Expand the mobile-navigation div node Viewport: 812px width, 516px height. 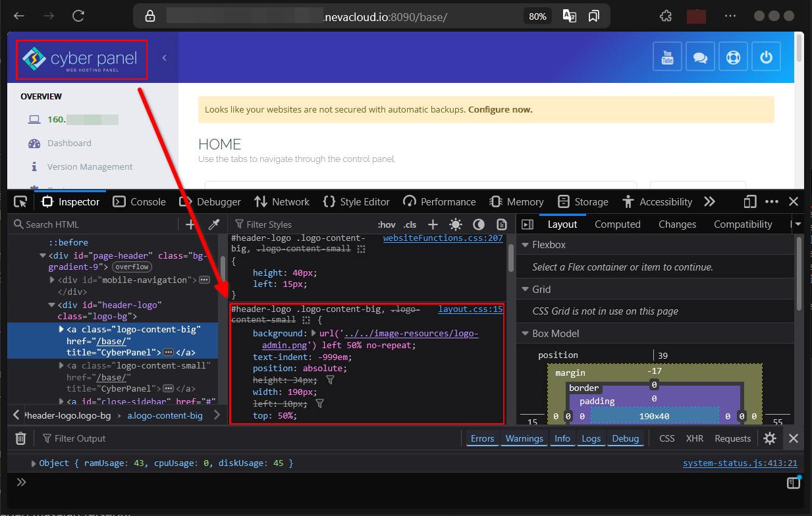tap(53, 280)
